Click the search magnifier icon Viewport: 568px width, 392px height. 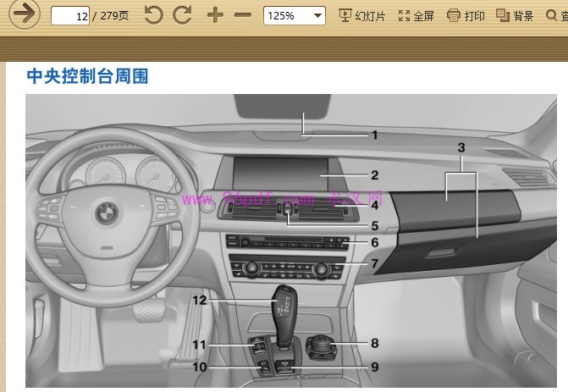562,15
